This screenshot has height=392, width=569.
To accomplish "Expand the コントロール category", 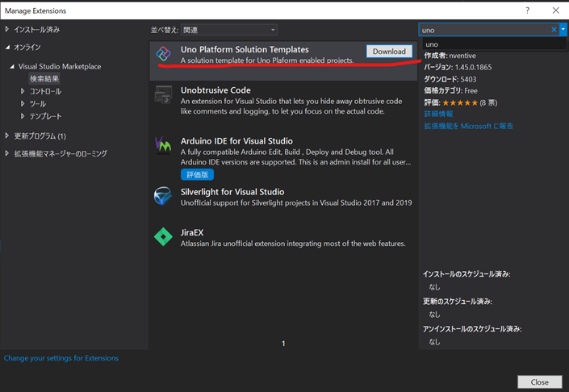I will click(x=23, y=91).
